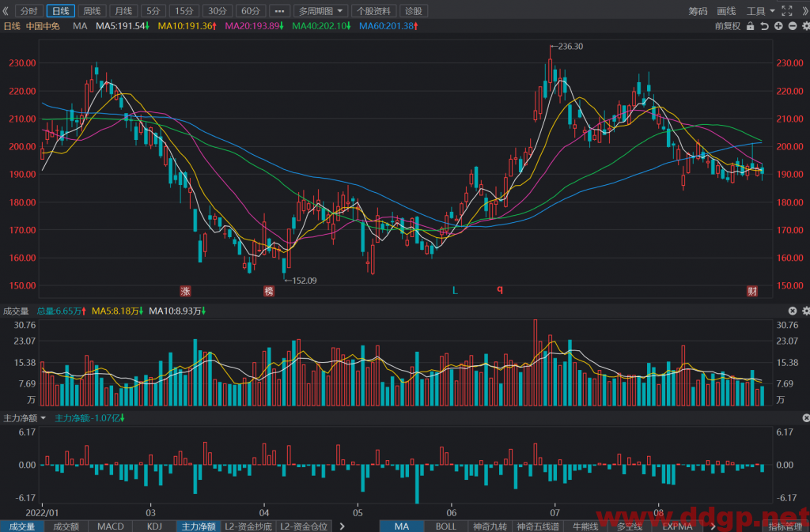The width and height of the screenshot is (810, 532).
Task: Select MACD indicator tab
Action: (x=111, y=526)
